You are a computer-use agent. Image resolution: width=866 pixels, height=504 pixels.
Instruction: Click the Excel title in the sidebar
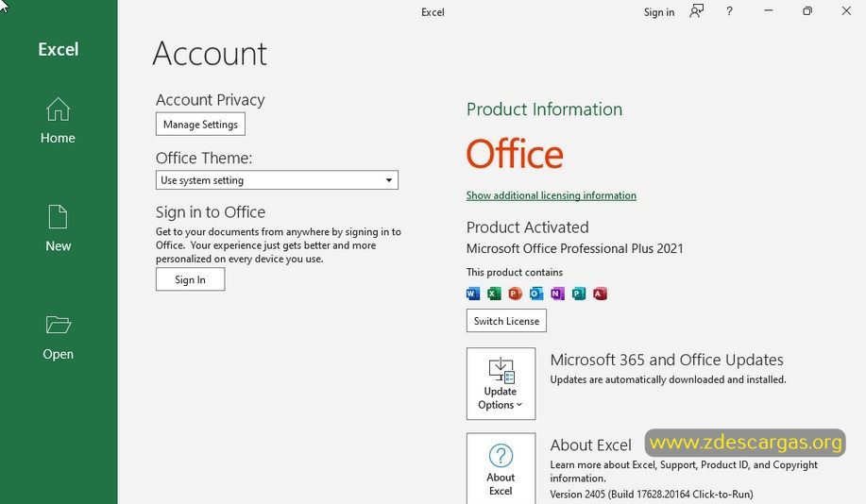tap(58, 49)
